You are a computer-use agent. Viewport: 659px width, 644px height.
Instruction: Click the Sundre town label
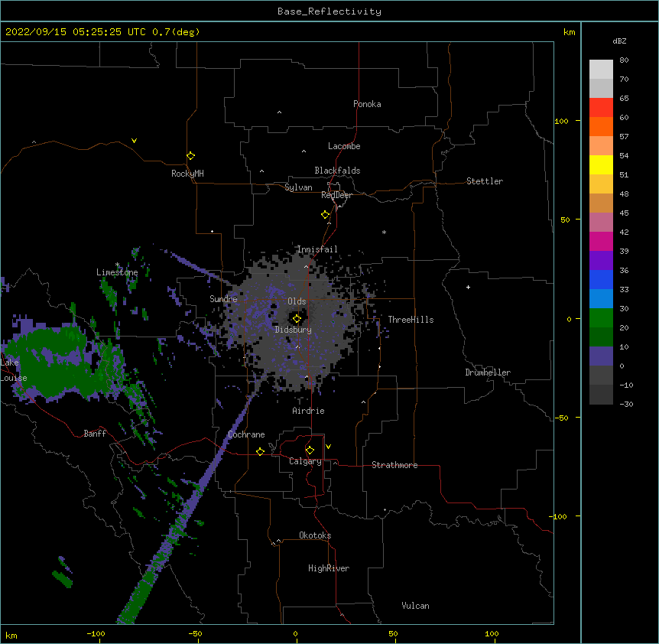click(223, 299)
